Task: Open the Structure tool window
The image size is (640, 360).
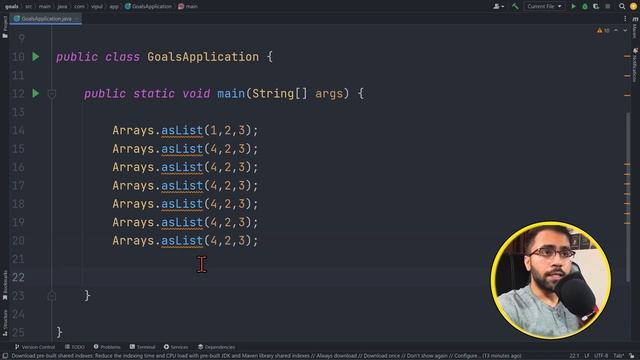Action: (x=5, y=322)
